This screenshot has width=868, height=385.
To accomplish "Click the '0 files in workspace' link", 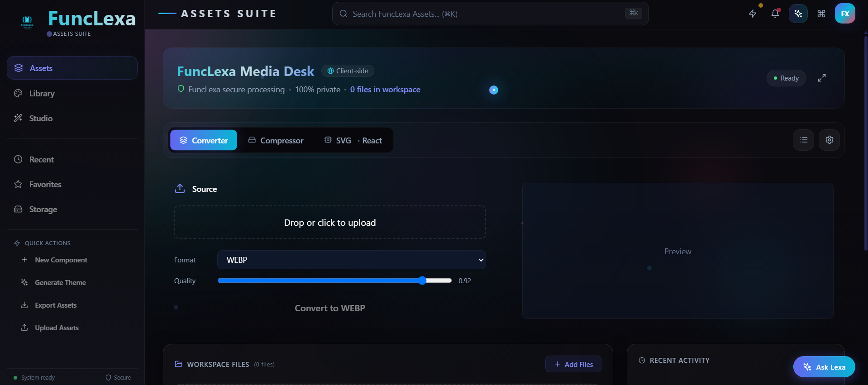I will (385, 90).
